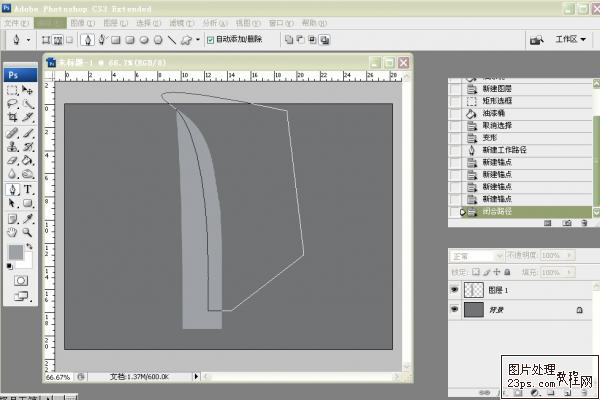This screenshot has width=600, height=400.
Task: Open Pen tool preset picker arrow
Action: (28, 40)
